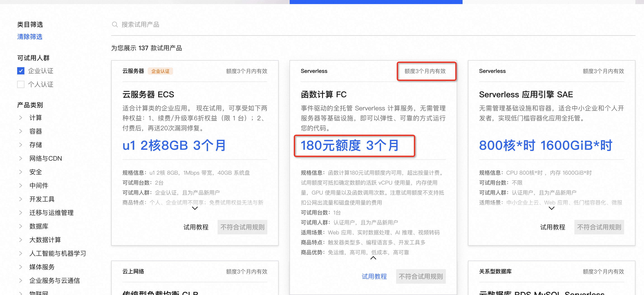Select the 数据库 category label
The width and height of the screenshot is (644, 295).
click(39, 226)
